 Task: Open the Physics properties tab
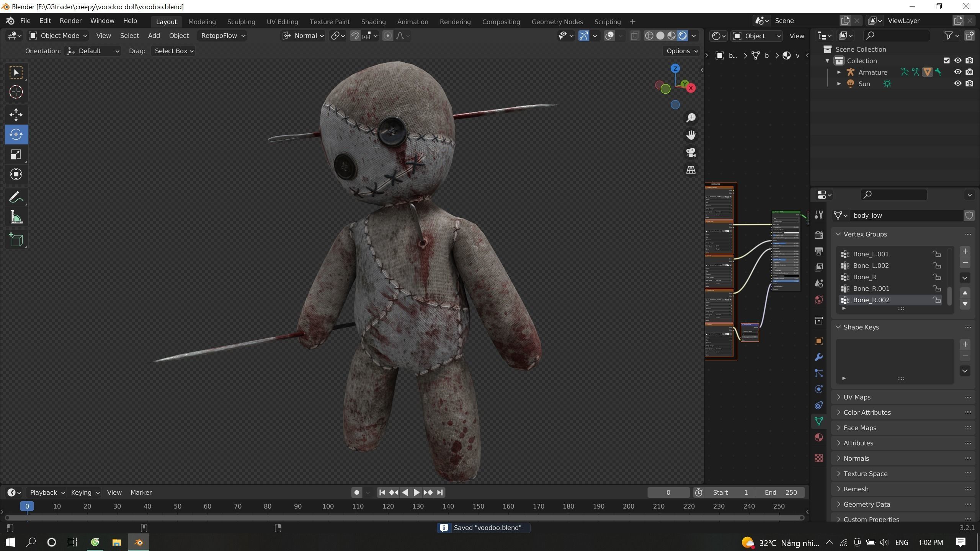click(819, 389)
